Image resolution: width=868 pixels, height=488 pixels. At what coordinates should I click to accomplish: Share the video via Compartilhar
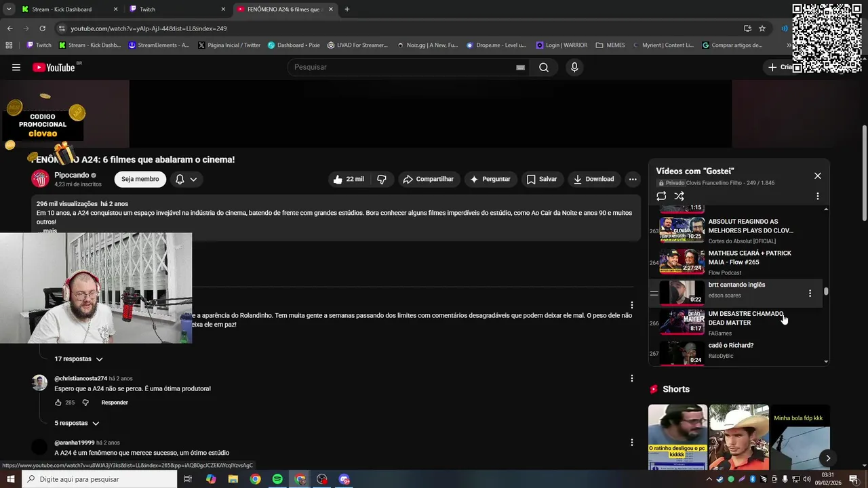click(x=428, y=179)
